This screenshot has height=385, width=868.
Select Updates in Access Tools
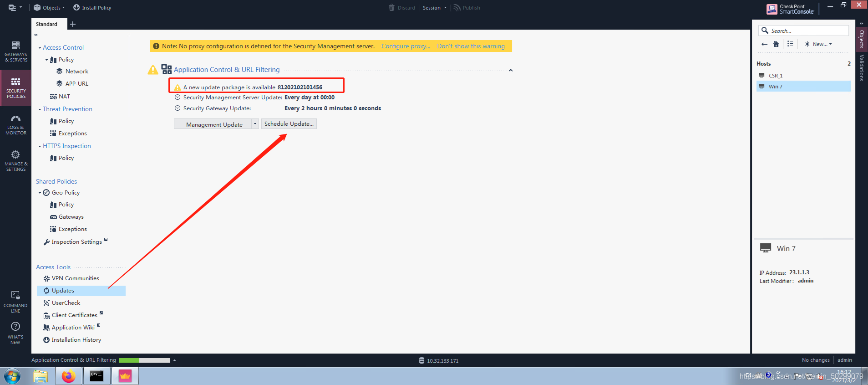(x=81, y=291)
